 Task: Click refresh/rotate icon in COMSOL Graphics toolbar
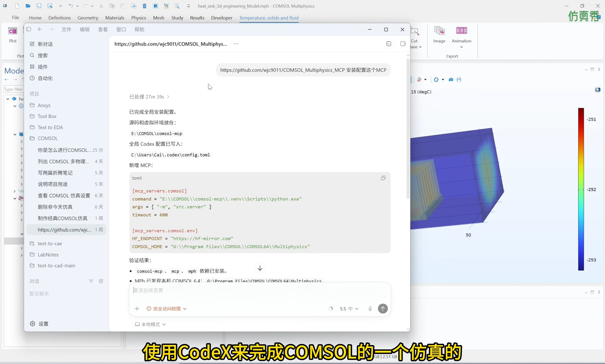tap(436, 80)
